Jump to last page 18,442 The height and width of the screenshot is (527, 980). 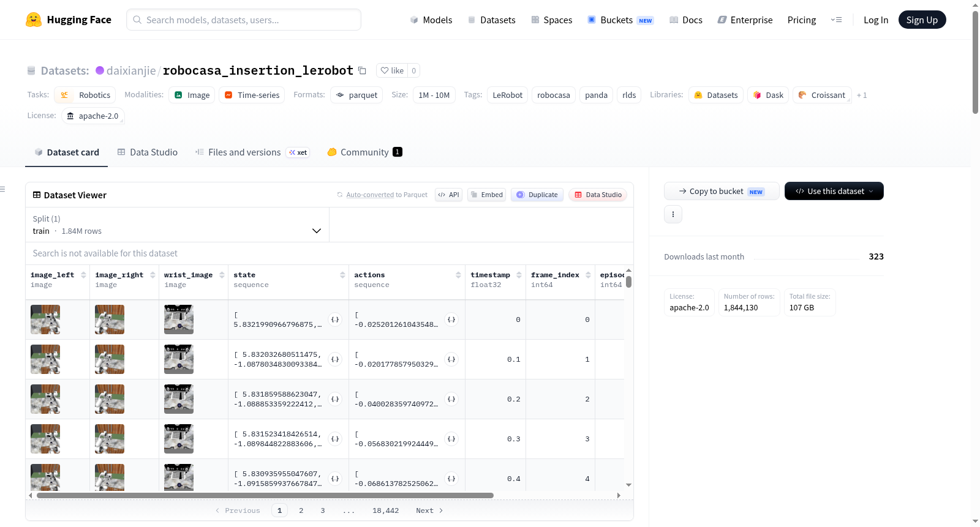click(x=385, y=510)
